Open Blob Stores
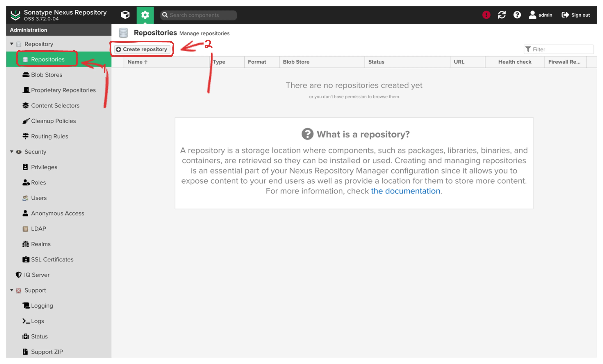Image resolution: width=603 pixels, height=364 pixels. tap(59, 75)
